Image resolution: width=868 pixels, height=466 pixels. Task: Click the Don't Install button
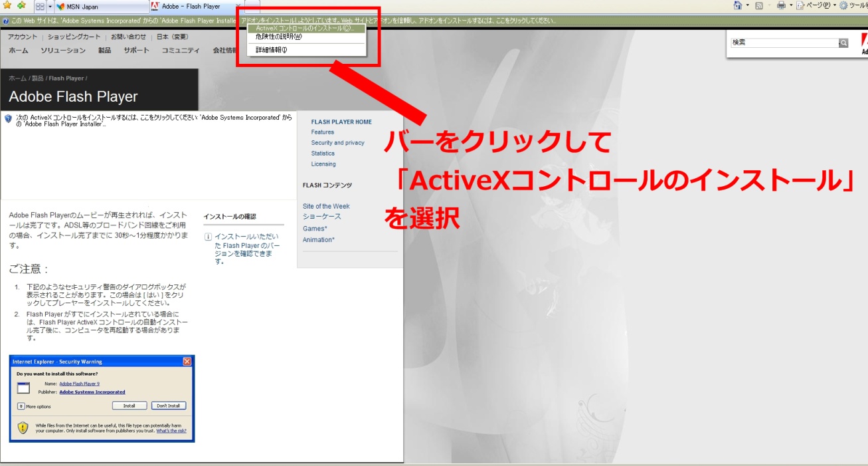pos(169,406)
